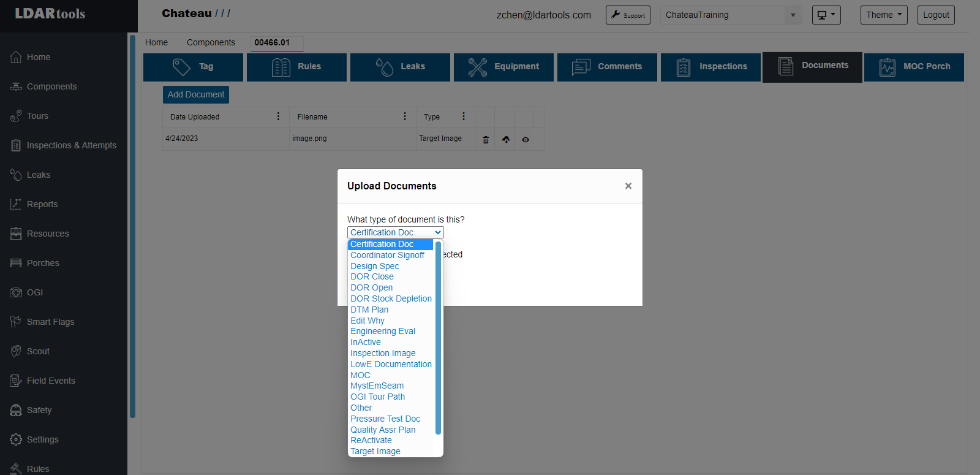Choose OGI Tour Path from the list
980x475 pixels.
tap(391, 397)
